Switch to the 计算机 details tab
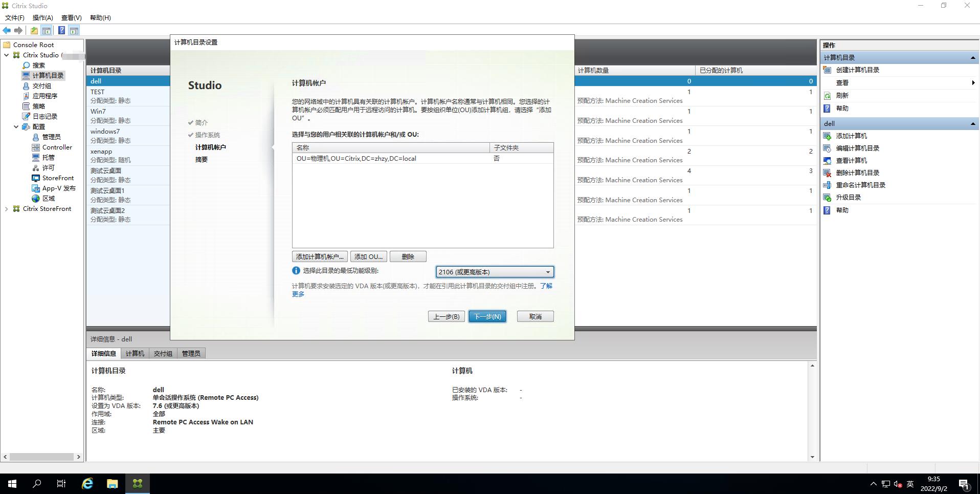 pyautogui.click(x=135, y=353)
